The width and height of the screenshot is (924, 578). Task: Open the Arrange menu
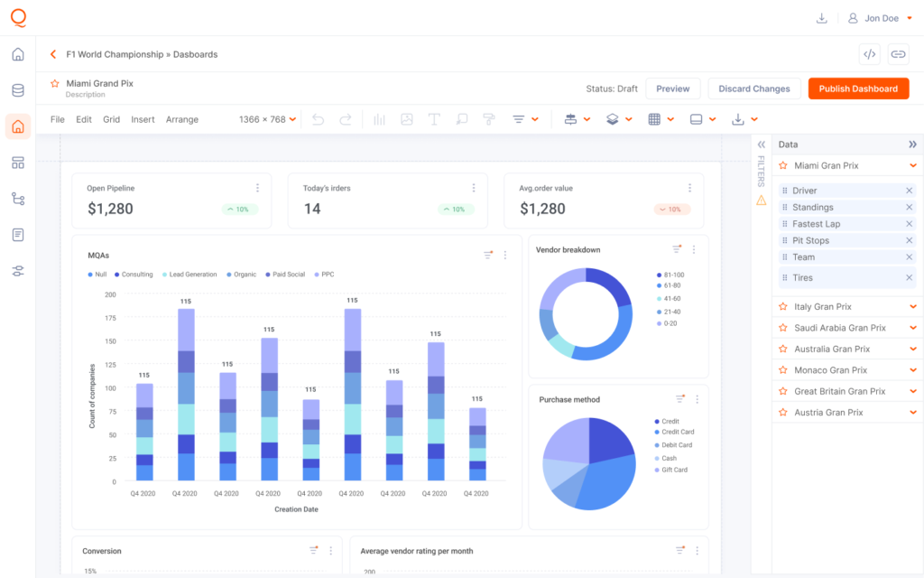pos(181,119)
